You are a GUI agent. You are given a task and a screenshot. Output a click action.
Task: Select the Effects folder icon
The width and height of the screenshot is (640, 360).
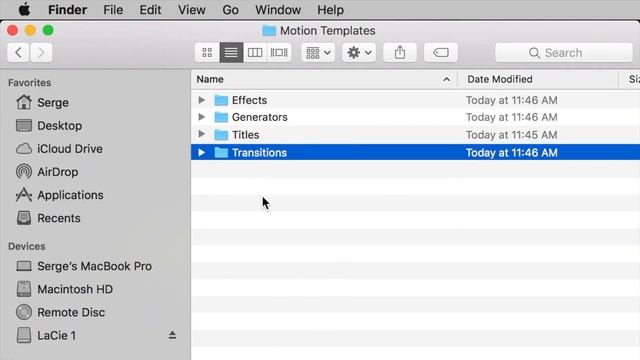click(x=221, y=100)
